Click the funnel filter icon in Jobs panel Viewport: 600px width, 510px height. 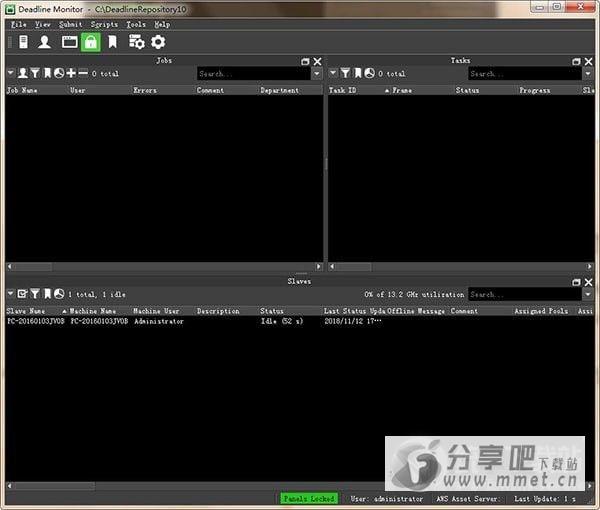coord(35,73)
